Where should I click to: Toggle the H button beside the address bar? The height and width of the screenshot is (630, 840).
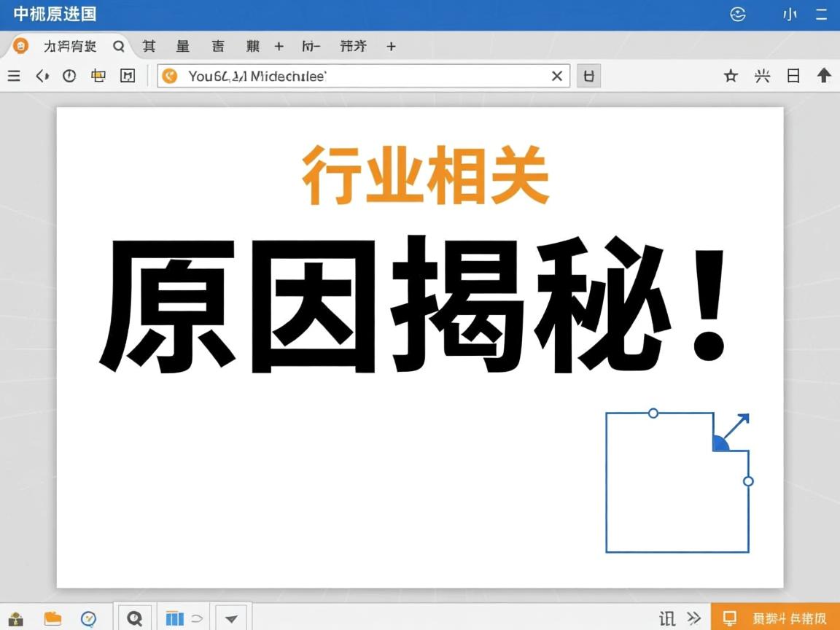588,75
